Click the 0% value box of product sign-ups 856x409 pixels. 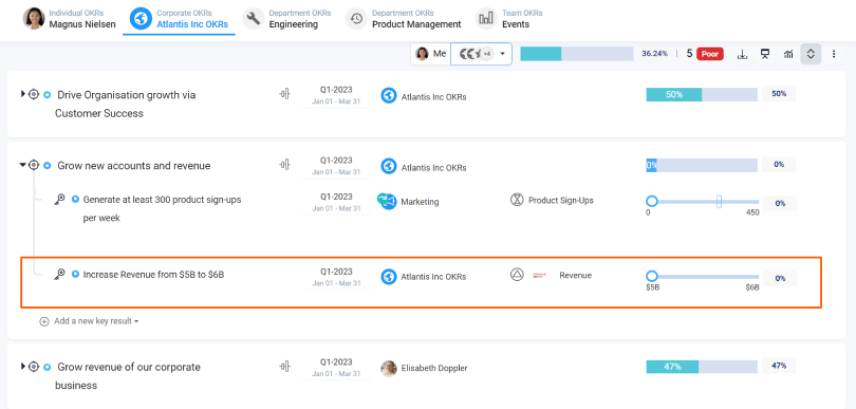coord(780,203)
